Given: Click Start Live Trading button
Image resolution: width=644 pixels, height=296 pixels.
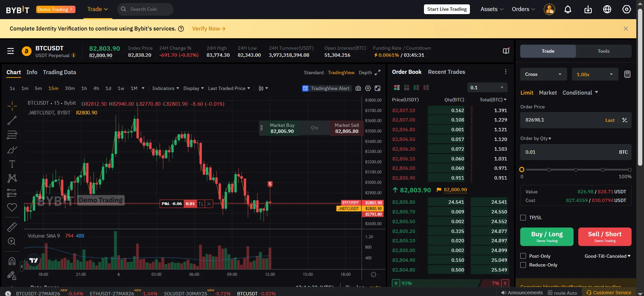Looking at the screenshot, I should coord(447,9).
